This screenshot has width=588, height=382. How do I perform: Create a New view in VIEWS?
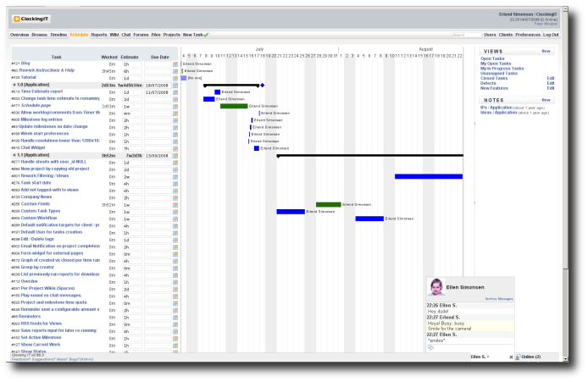[x=546, y=51]
